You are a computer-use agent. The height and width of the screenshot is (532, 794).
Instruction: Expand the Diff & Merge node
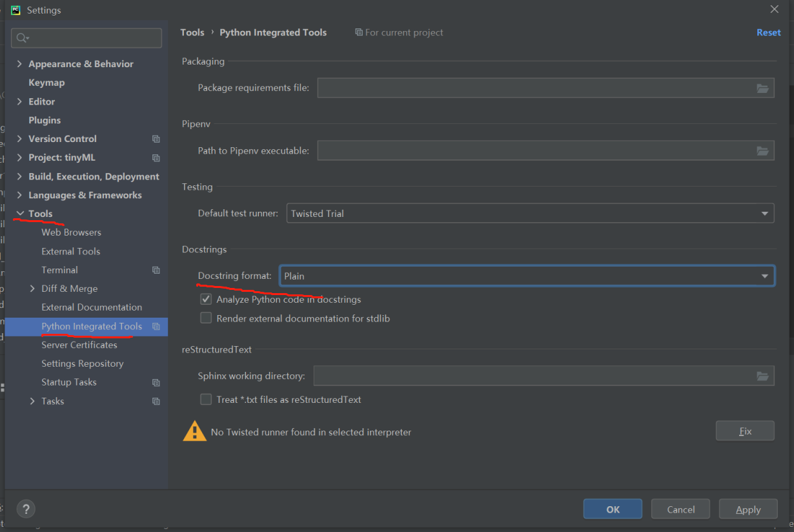(x=32, y=289)
